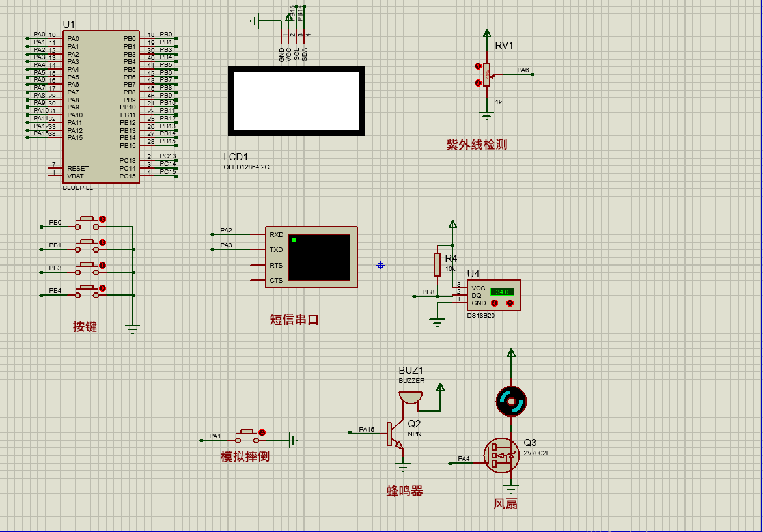Click the ground symbol under RV1
Screen dimensions: 763x532
(x=486, y=117)
